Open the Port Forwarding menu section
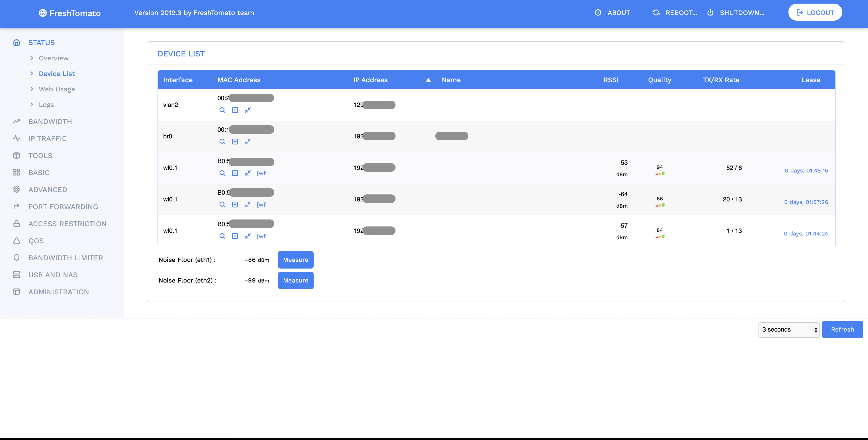The image size is (868, 440). tap(63, 207)
